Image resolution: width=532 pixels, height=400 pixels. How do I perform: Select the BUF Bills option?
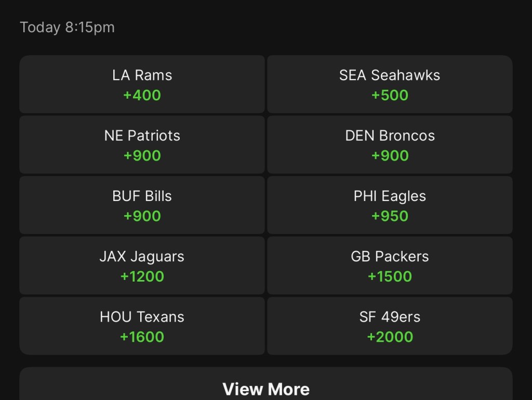(142, 205)
